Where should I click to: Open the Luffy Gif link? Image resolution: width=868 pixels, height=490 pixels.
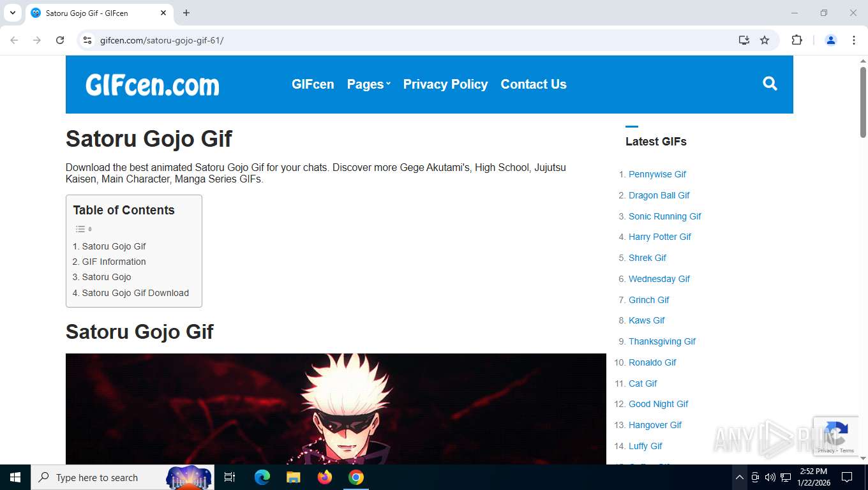[645, 446]
